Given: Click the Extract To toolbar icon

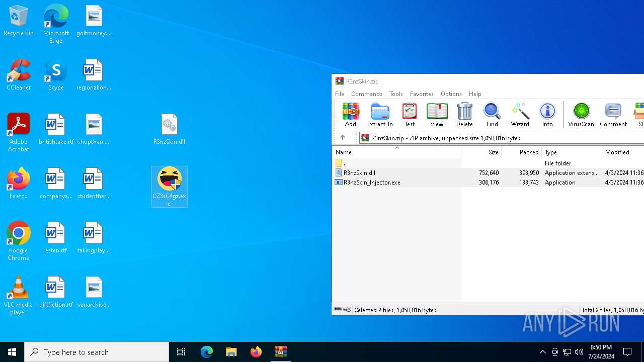Looking at the screenshot, I should coord(380,115).
